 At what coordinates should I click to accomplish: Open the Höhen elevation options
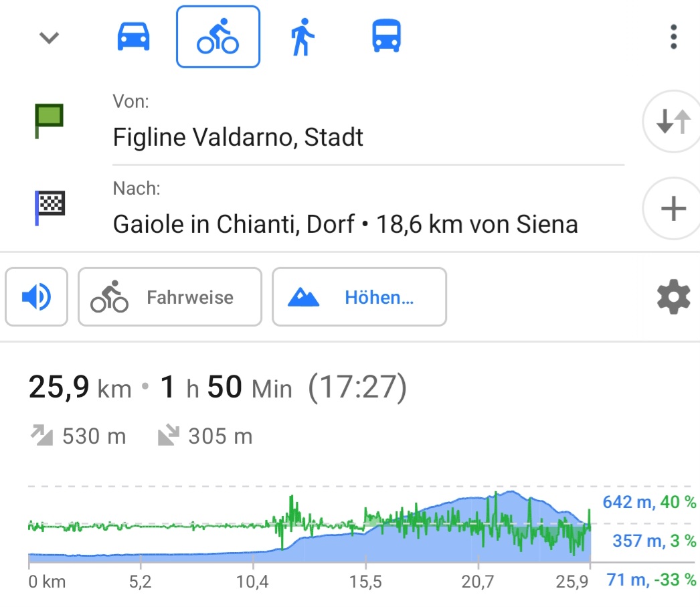359,297
